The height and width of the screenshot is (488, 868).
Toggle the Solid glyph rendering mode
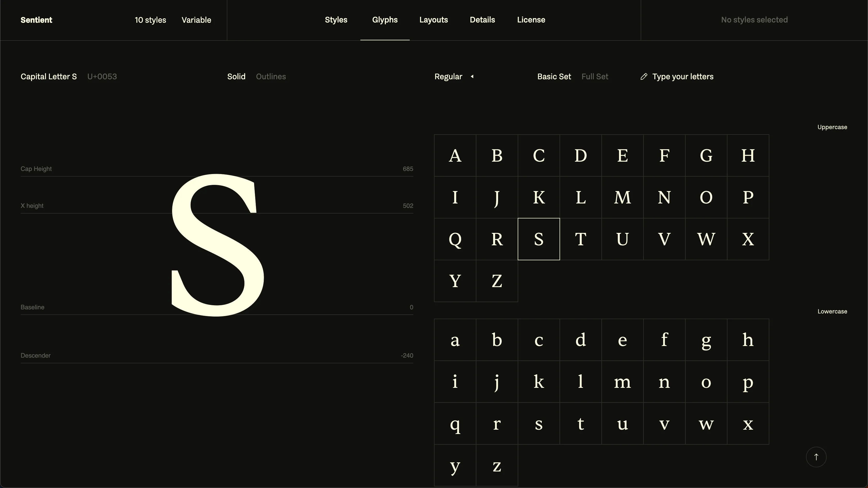(236, 76)
